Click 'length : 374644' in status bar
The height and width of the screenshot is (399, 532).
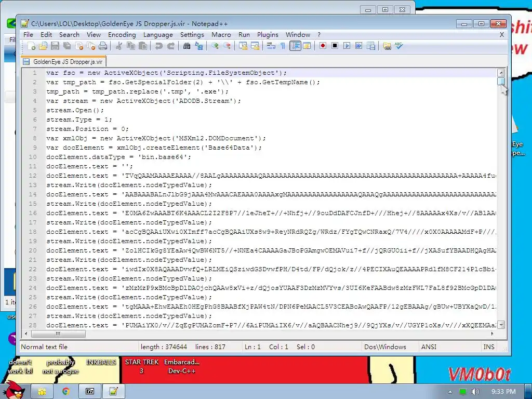pyautogui.click(x=164, y=347)
